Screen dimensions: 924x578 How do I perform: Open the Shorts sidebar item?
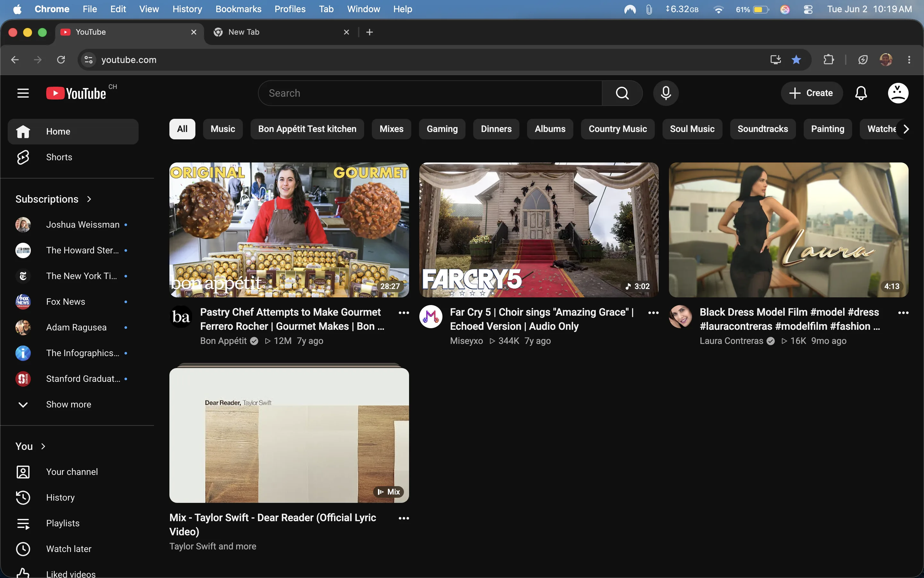click(x=73, y=157)
